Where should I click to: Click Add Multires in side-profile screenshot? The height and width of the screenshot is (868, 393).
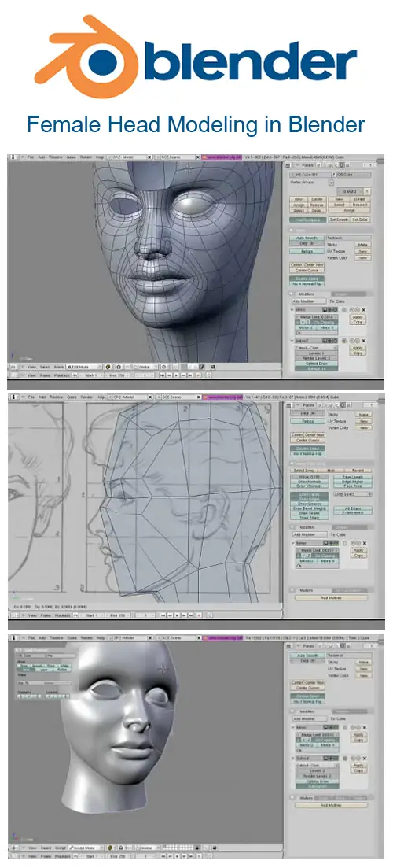[331, 597]
